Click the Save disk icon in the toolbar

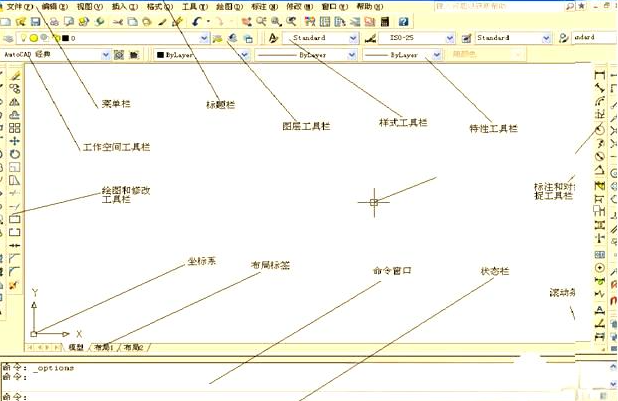coord(36,21)
